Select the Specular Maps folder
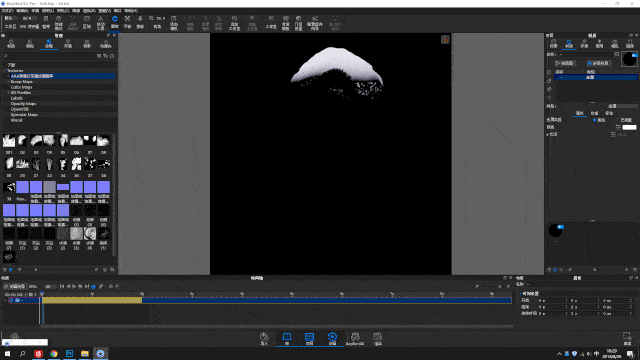This screenshot has height=360, width=640. pyautogui.click(x=24, y=115)
